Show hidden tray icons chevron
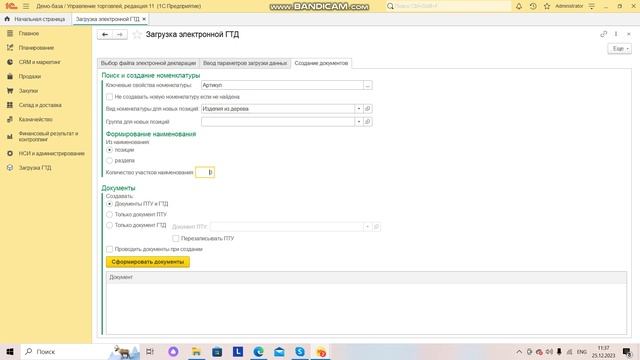This screenshot has width=640, height=360. [519, 351]
